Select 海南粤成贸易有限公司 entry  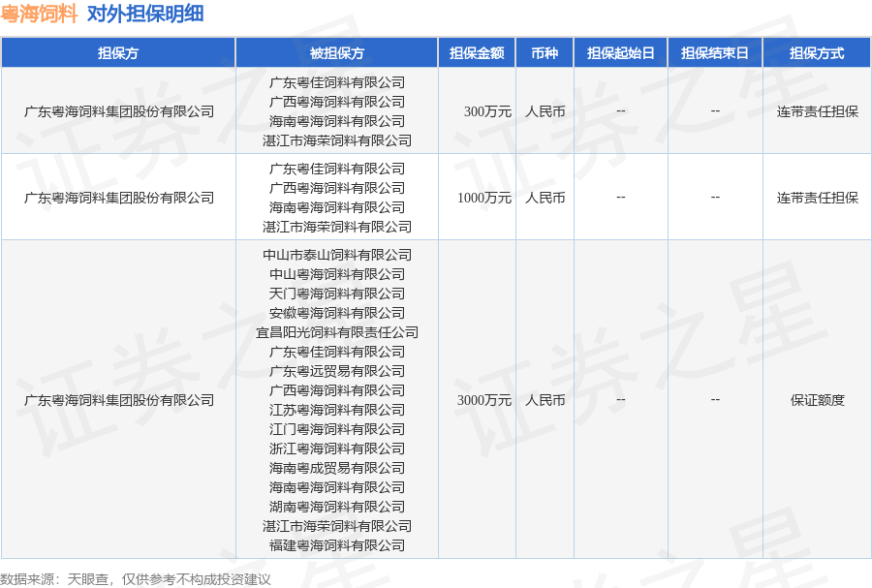point(337,468)
